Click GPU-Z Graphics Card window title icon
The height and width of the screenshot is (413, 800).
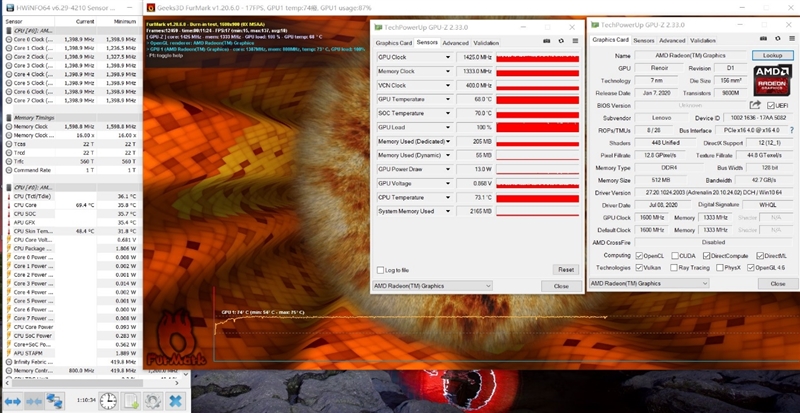595,25
